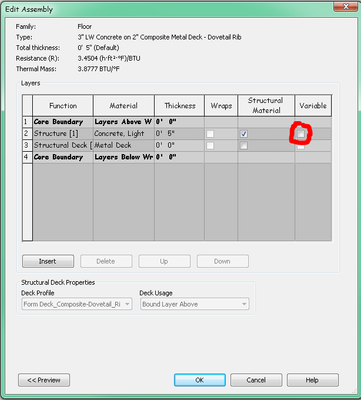Select the Variable column header

pyautogui.click(x=313, y=106)
